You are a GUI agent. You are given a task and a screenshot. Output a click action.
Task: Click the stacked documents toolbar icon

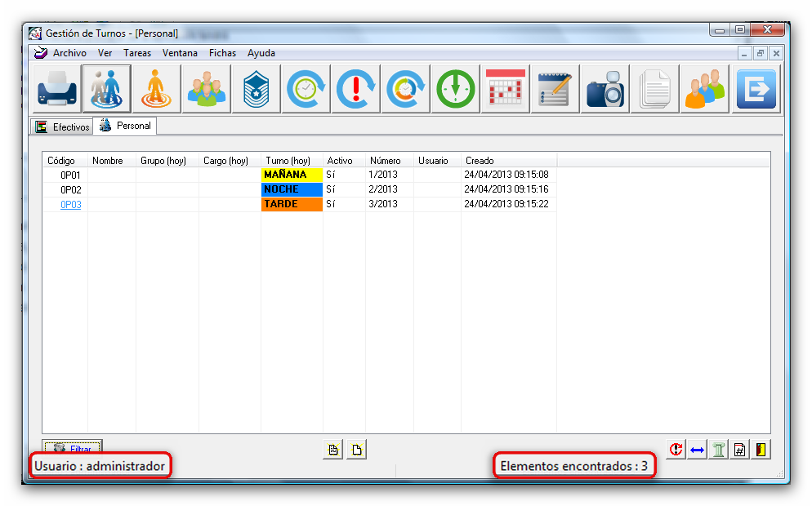[x=655, y=89]
